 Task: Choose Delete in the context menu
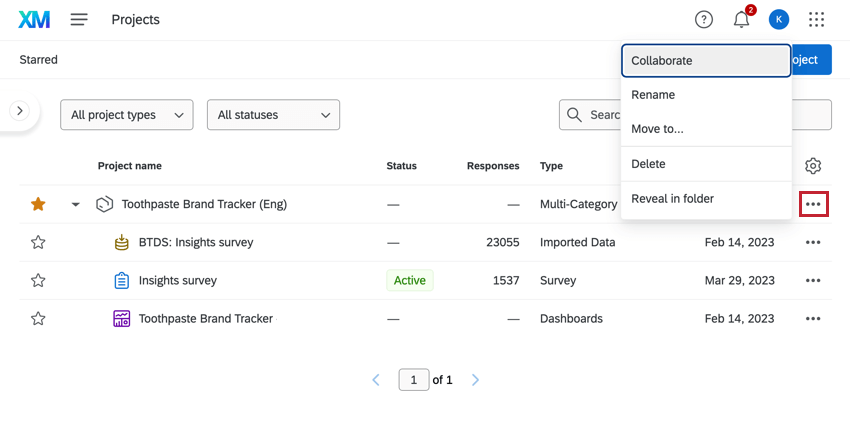coord(649,164)
